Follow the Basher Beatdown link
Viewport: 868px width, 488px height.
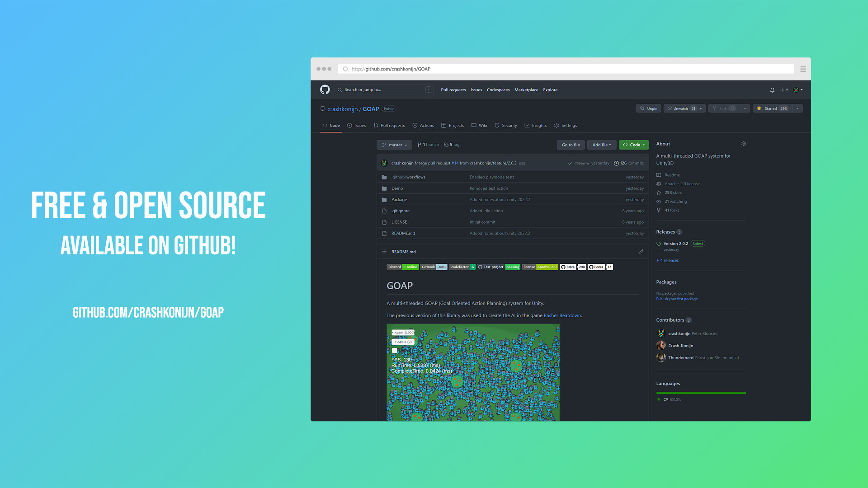tap(562, 315)
